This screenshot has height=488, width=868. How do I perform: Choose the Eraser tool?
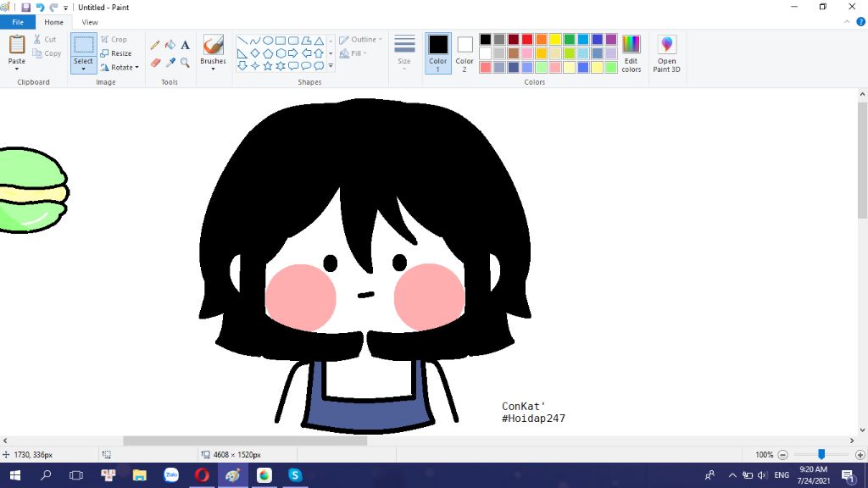pyautogui.click(x=155, y=63)
